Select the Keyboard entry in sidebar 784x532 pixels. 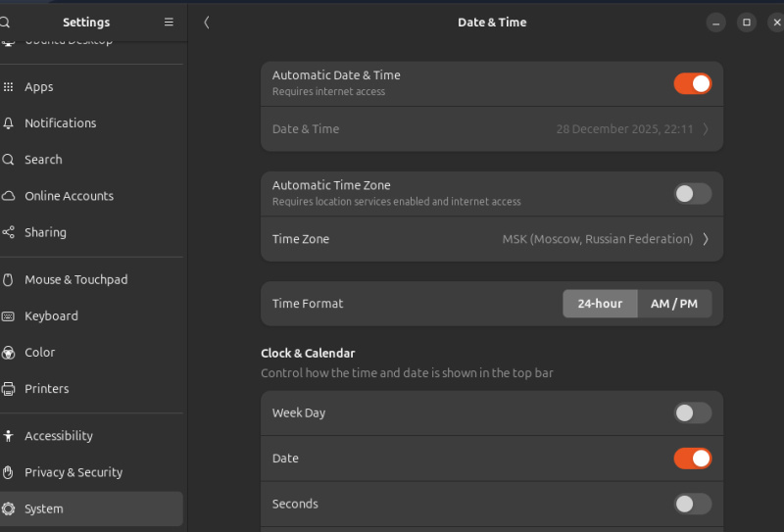click(51, 316)
